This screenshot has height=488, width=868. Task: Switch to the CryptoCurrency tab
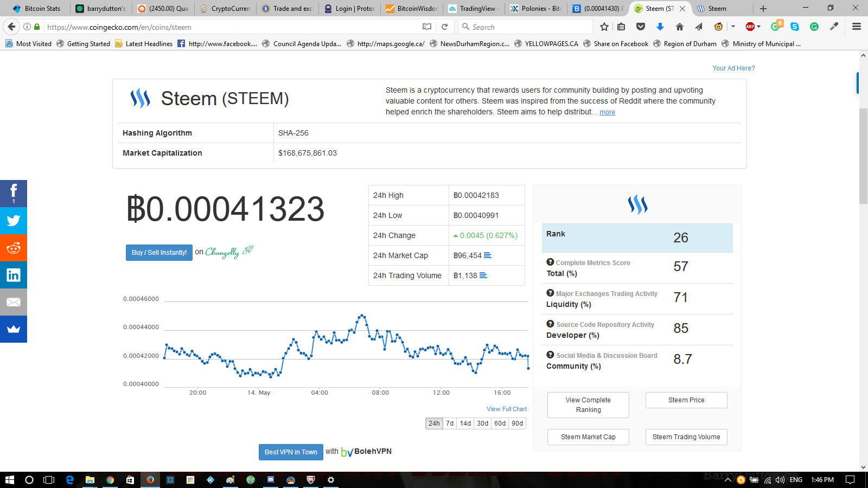click(225, 8)
